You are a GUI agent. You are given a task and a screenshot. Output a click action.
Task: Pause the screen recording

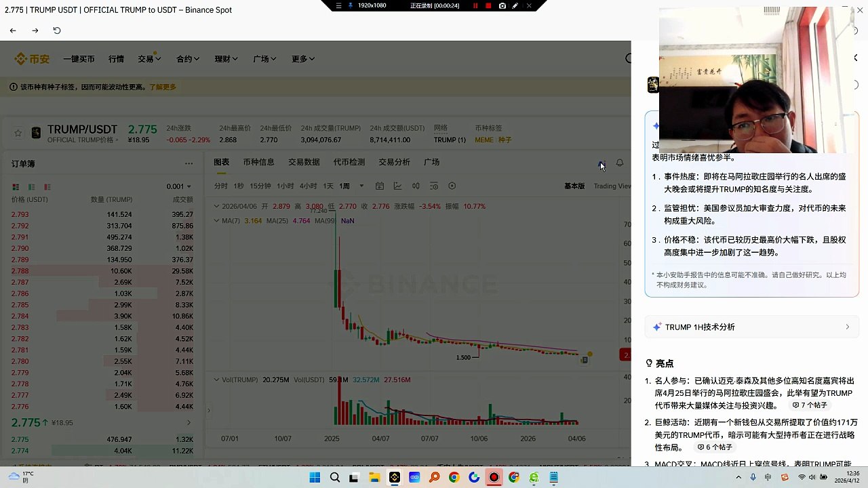[475, 5]
